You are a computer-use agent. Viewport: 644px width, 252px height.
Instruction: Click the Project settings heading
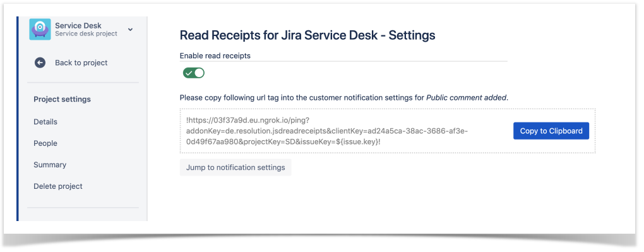62,99
